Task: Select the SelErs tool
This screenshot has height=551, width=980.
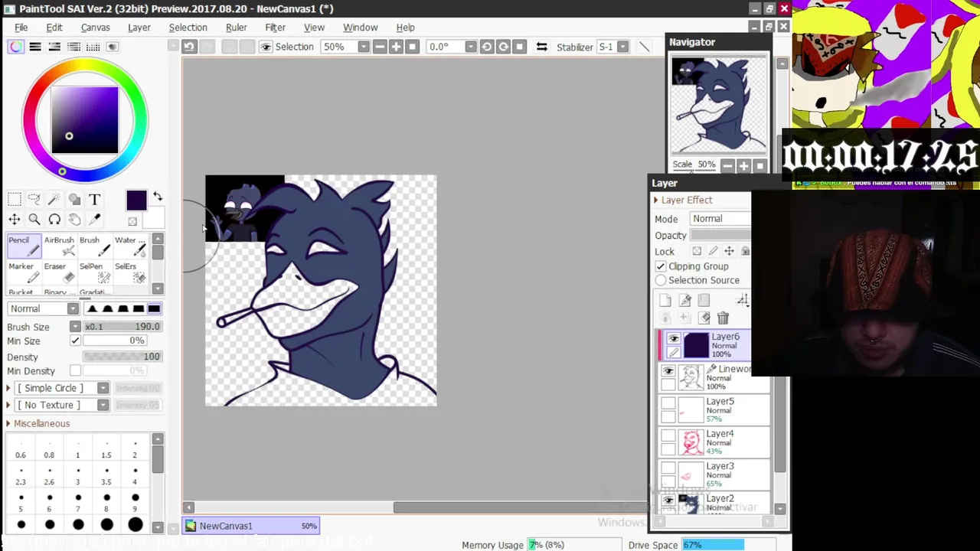Action: [129, 272]
